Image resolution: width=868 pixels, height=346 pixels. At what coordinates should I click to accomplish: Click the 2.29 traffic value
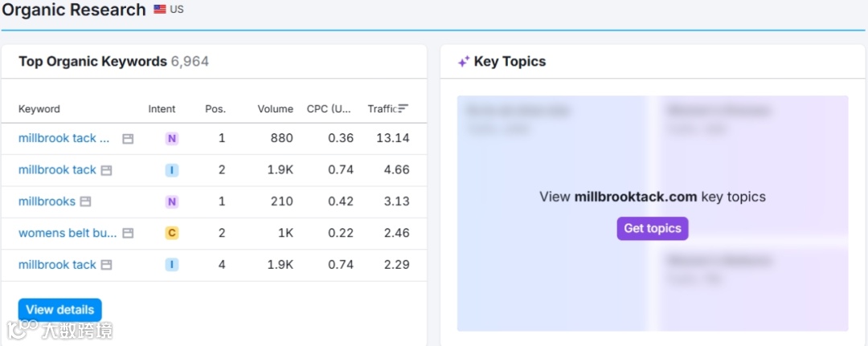point(397,265)
